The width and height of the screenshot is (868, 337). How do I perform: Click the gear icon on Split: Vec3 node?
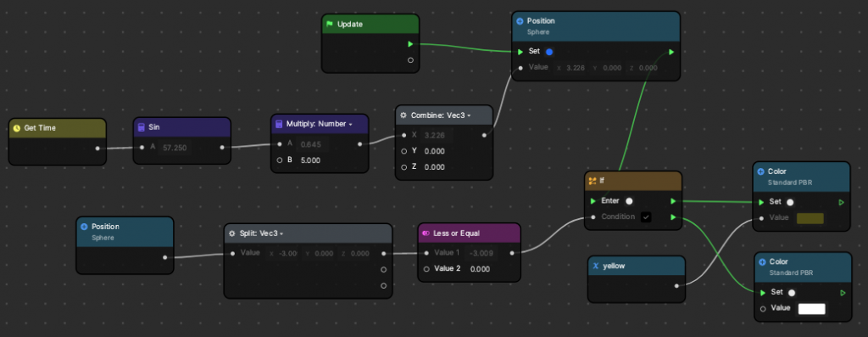click(x=232, y=233)
